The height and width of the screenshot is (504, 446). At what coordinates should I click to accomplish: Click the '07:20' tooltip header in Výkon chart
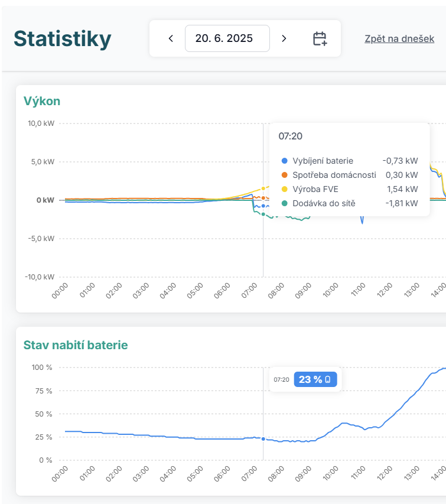click(290, 136)
